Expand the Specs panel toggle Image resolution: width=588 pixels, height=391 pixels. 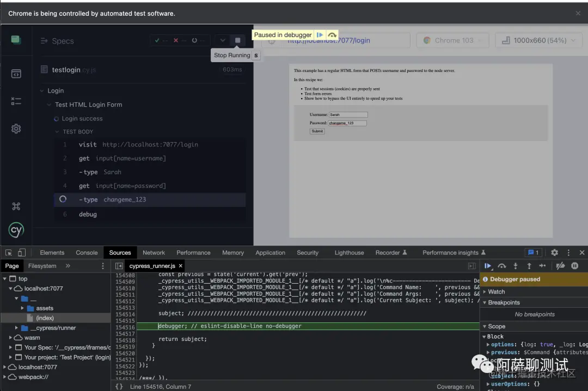[x=44, y=40]
